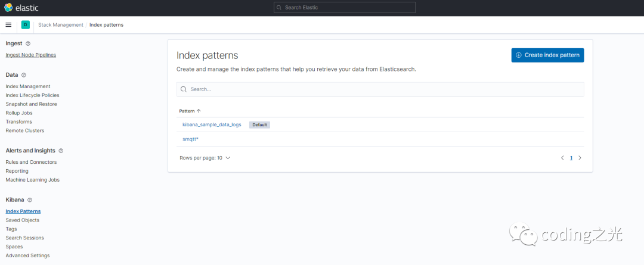Go to previous page arrow
Screen dimensions: 644x265
(x=562, y=158)
